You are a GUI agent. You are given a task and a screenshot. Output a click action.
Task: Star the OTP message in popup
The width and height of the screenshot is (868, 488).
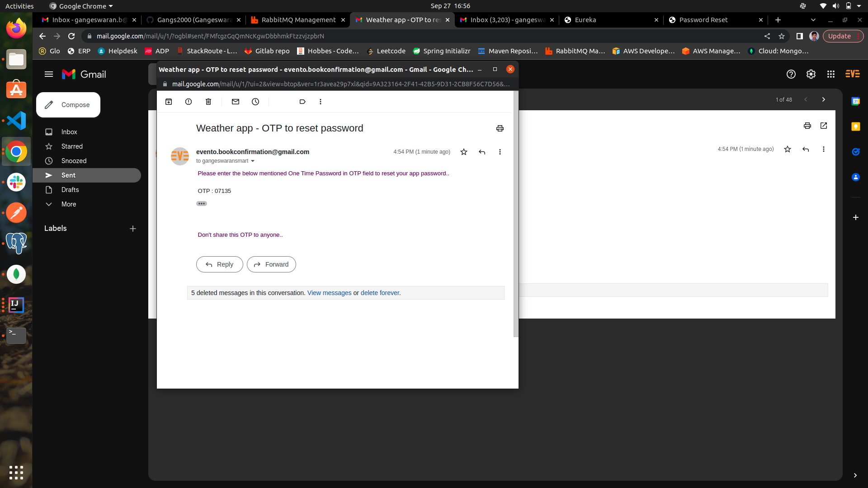tap(464, 152)
